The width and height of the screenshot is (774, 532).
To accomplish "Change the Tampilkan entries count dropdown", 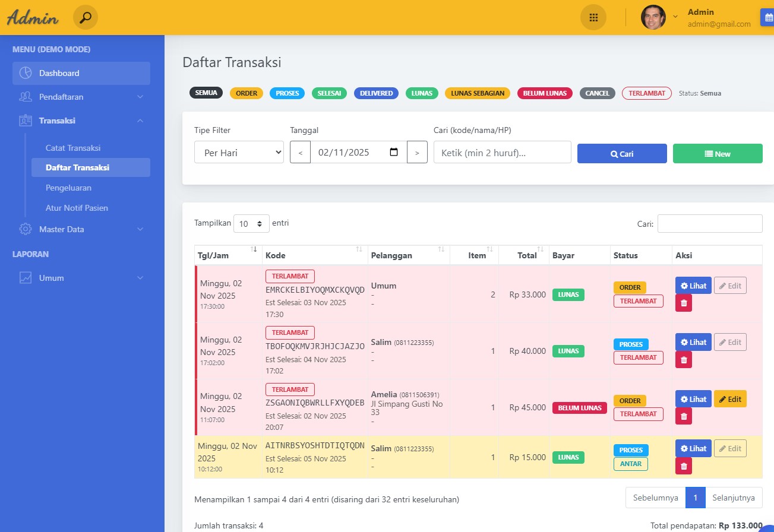I will pyautogui.click(x=251, y=224).
